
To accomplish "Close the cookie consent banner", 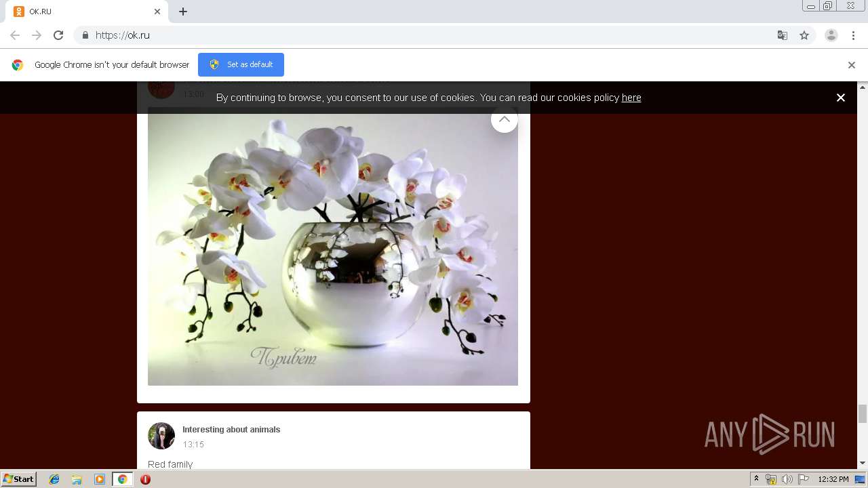I will (840, 98).
